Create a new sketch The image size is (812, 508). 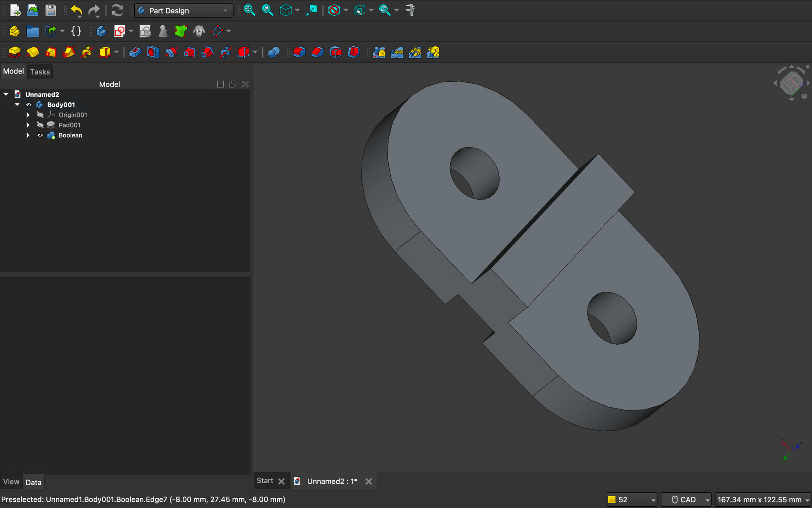(x=120, y=31)
